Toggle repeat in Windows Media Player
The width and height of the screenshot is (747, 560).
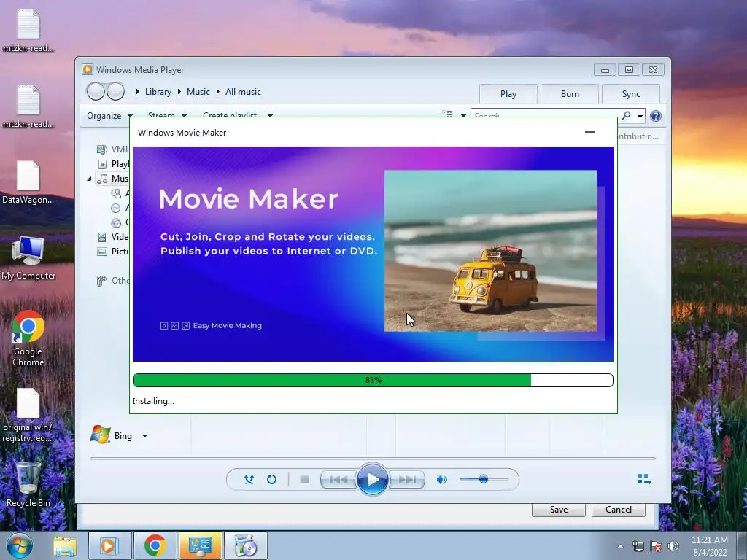pos(271,480)
